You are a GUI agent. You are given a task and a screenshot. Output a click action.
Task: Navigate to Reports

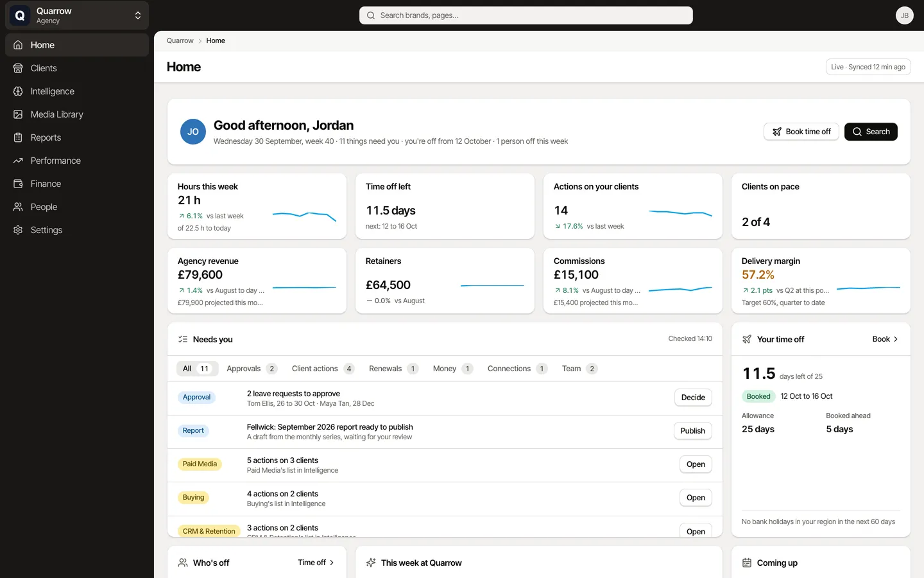coord(77,137)
